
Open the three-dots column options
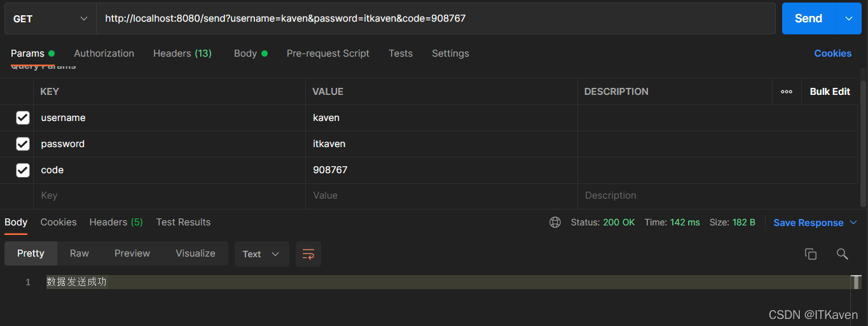787,92
